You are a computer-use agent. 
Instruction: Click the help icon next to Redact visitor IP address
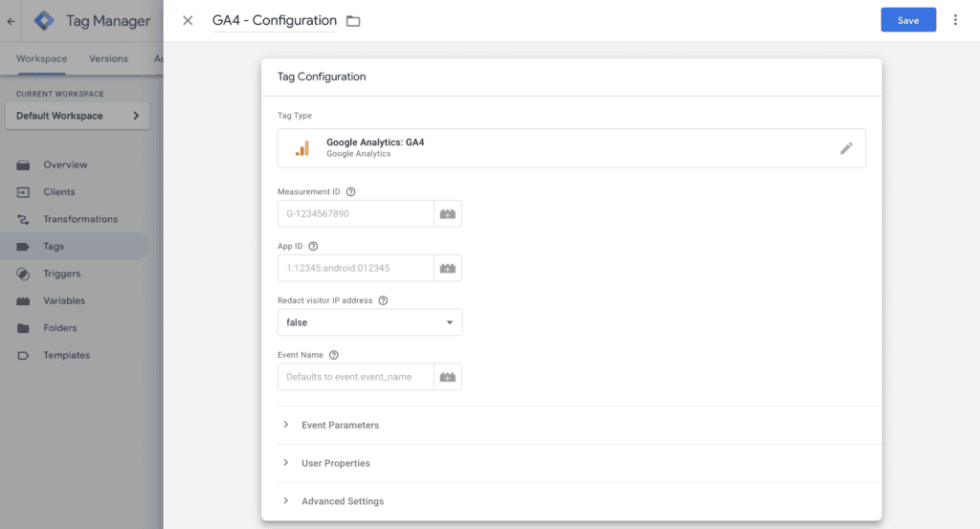[383, 300]
